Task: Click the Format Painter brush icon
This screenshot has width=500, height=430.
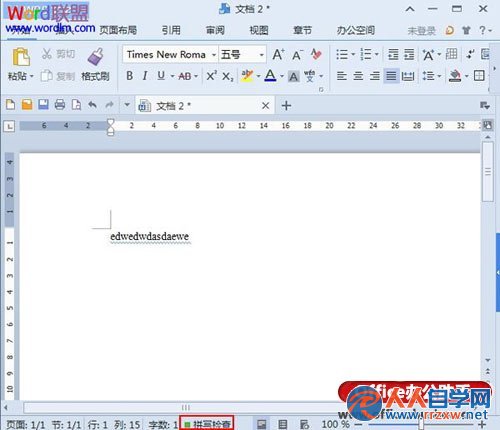Action: click(x=96, y=57)
